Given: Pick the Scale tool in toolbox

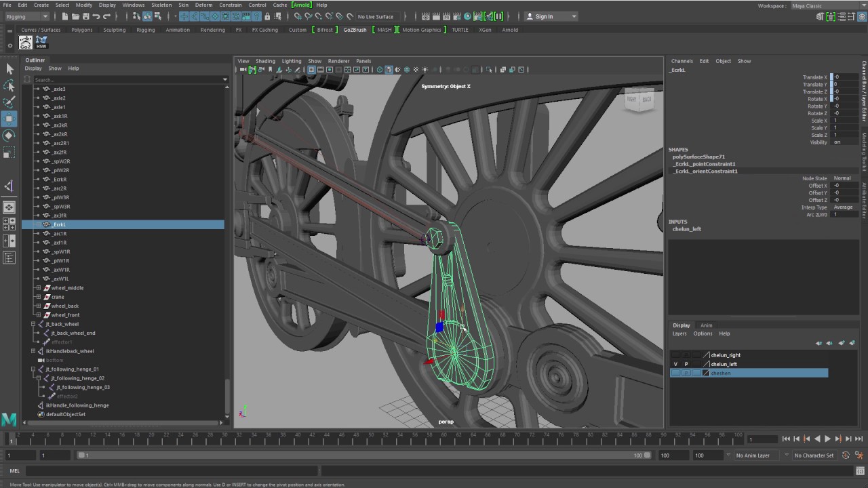Looking at the screenshot, I should 9,153.
